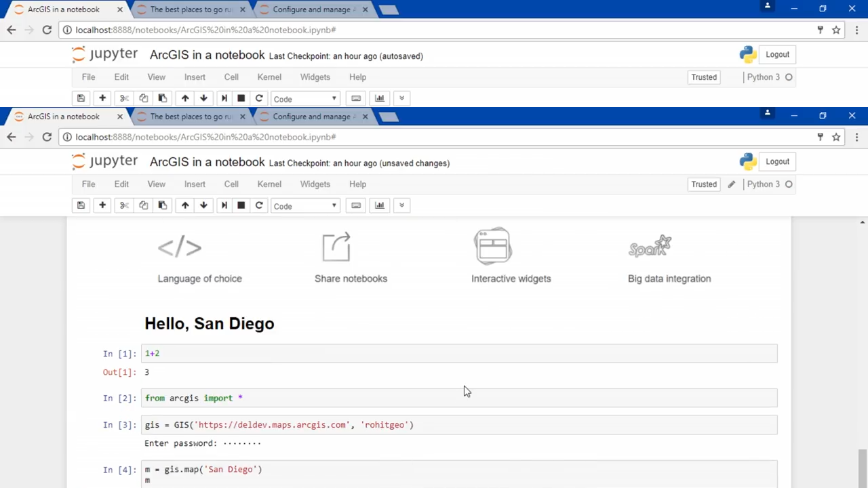
Task: Insert cell below with plus icon, unsaved-changes window
Action: 102,205
